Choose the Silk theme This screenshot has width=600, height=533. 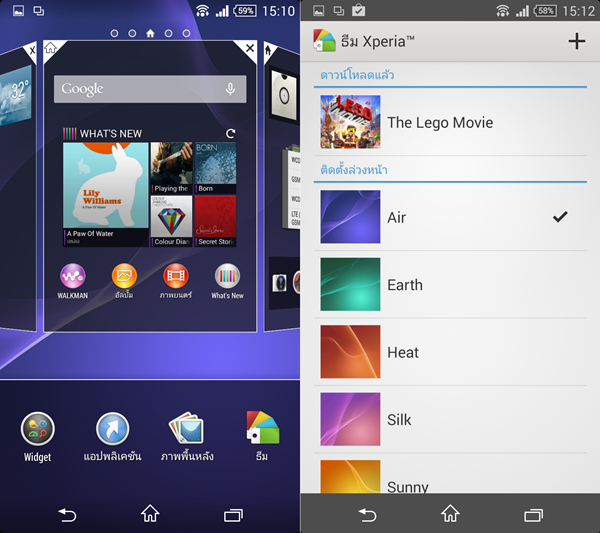(x=450, y=419)
